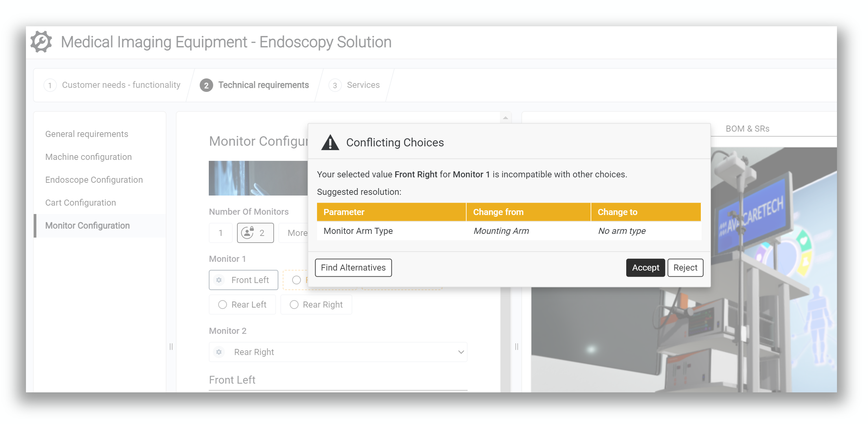This screenshot has width=868, height=424.
Task: Accept the suggested conflict resolution
Action: click(x=645, y=268)
